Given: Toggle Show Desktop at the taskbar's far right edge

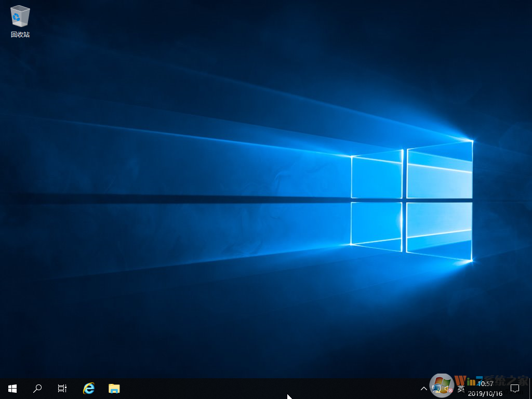Looking at the screenshot, I should (530, 388).
